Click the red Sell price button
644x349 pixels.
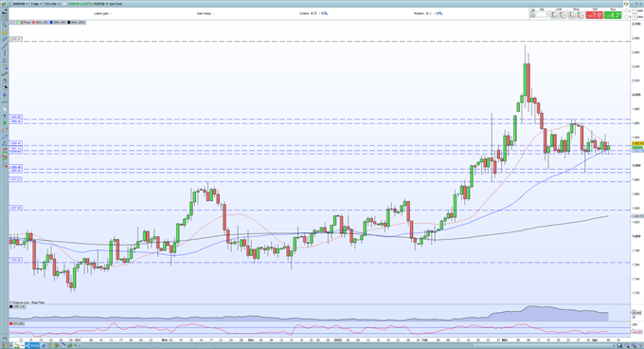pyautogui.click(x=595, y=15)
